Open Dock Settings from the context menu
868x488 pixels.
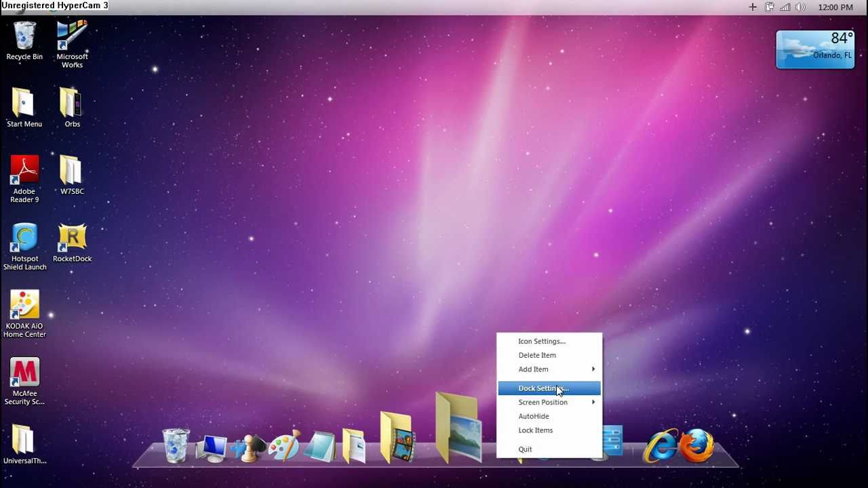point(542,388)
